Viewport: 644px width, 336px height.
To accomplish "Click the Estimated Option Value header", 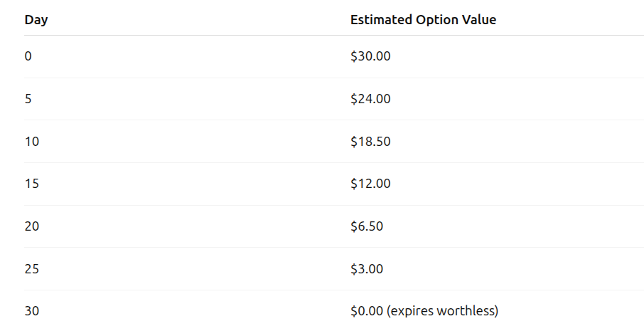I will (423, 20).
